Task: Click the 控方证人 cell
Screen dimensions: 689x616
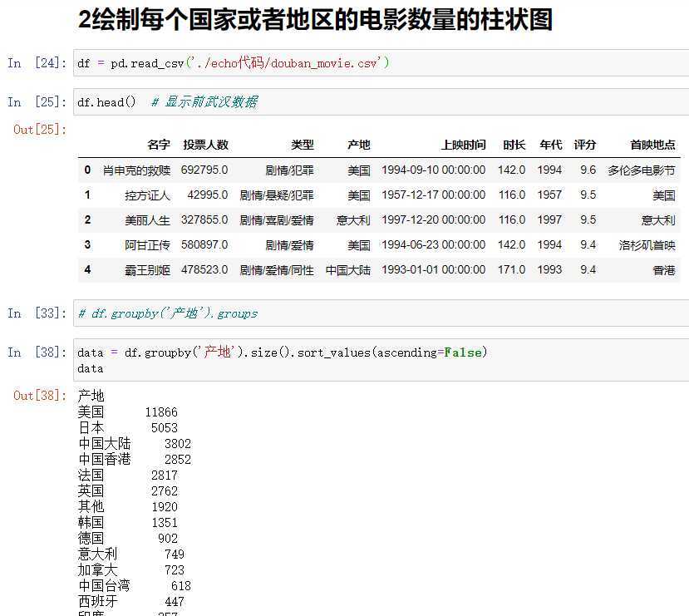Action: coord(147,195)
